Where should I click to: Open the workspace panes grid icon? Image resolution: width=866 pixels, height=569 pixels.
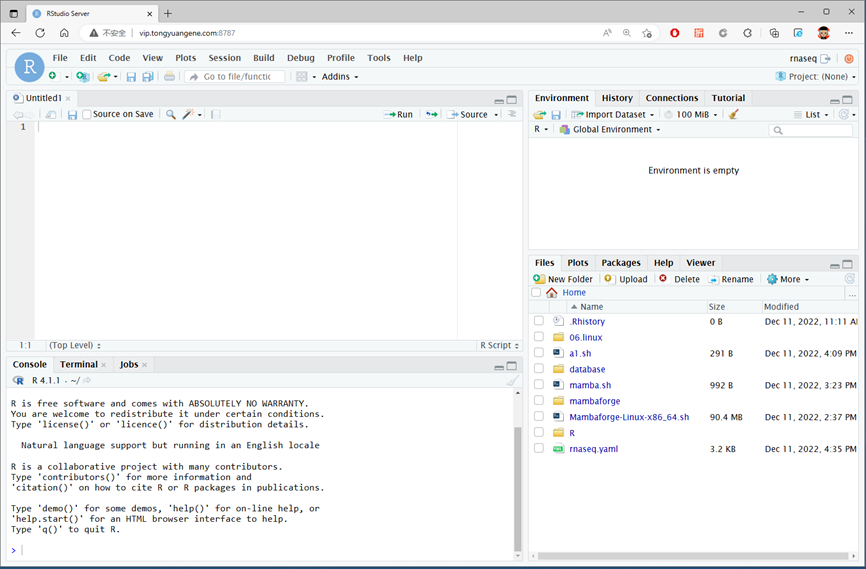302,77
